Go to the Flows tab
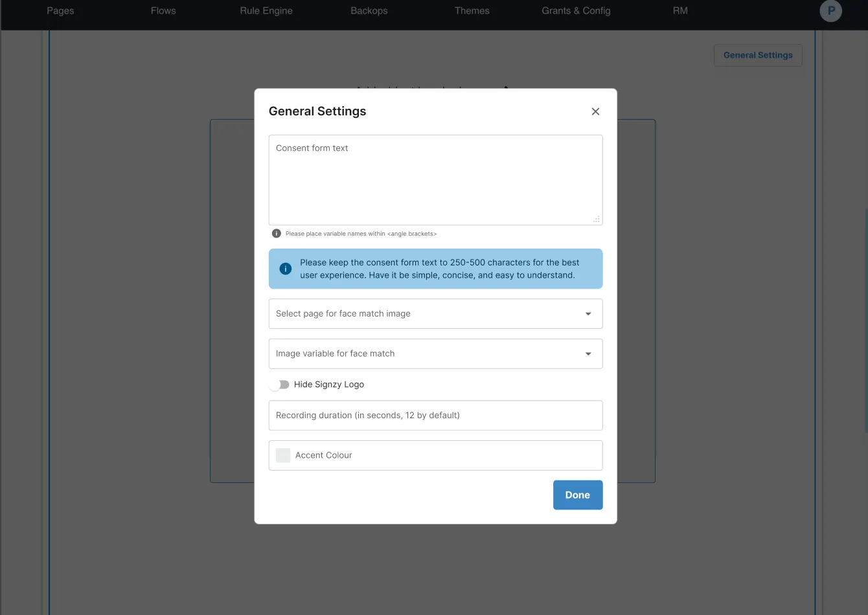 163,11
